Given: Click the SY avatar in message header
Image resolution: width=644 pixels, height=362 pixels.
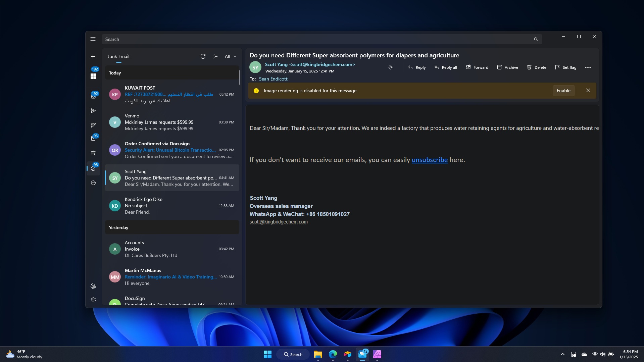Looking at the screenshot, I should pos(255,67).
